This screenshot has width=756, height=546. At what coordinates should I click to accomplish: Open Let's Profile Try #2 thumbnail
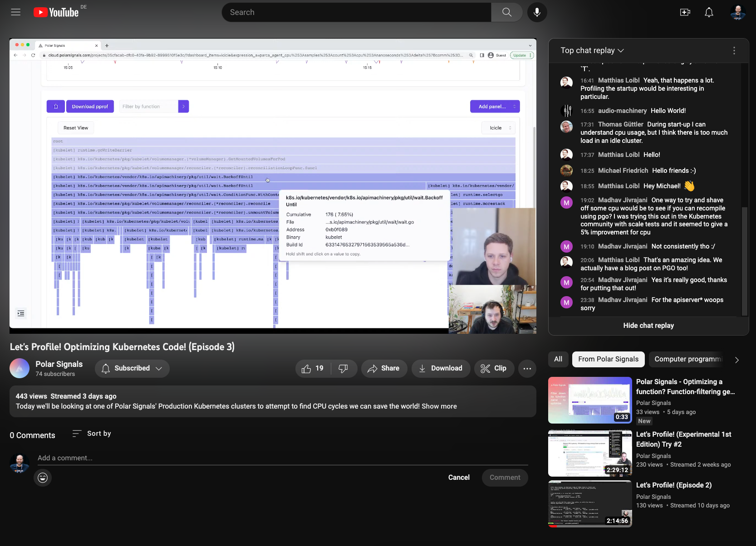coord(590,453)
